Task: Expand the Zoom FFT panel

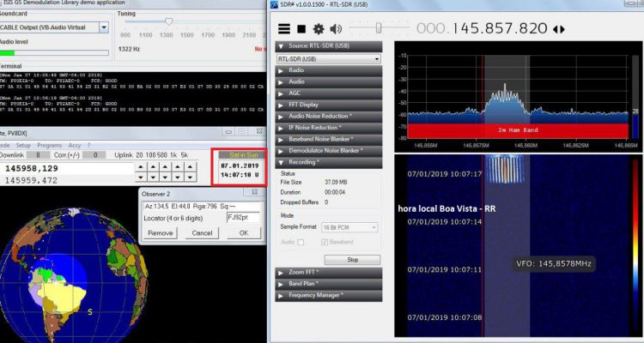Action: 329,273
